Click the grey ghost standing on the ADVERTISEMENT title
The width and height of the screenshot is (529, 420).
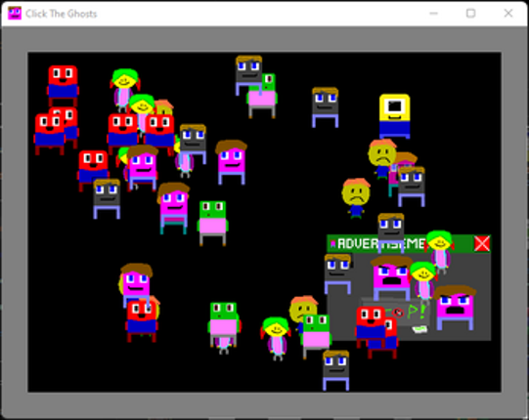(x=391, y=232)
